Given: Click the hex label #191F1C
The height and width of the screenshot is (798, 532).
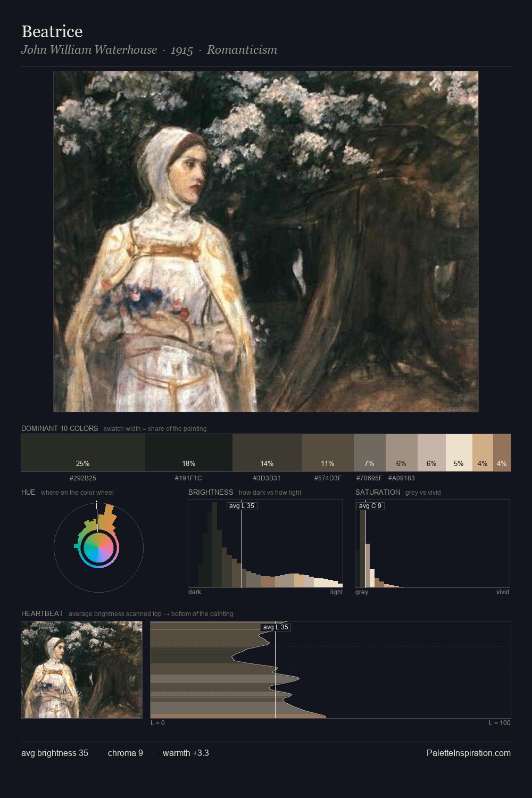Looking at the screenshot, I should tap(188, 478).
